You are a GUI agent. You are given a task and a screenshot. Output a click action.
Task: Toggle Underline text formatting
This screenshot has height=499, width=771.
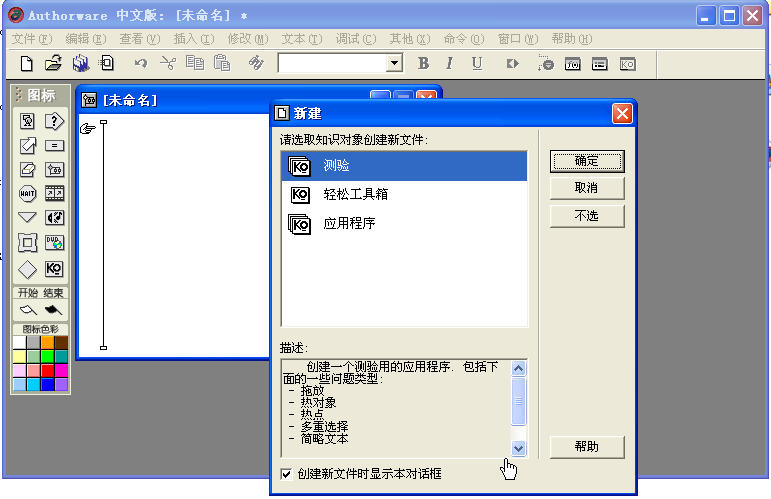pos(476,63)
